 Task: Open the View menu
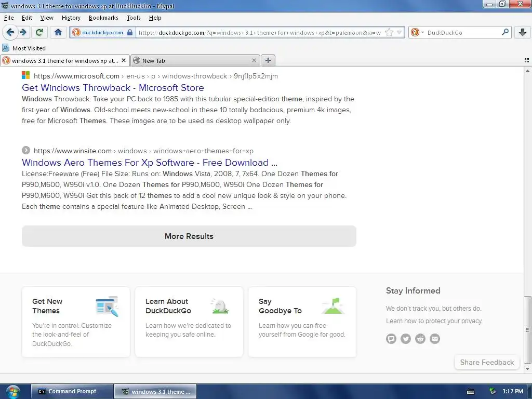[x=47, y=18]
